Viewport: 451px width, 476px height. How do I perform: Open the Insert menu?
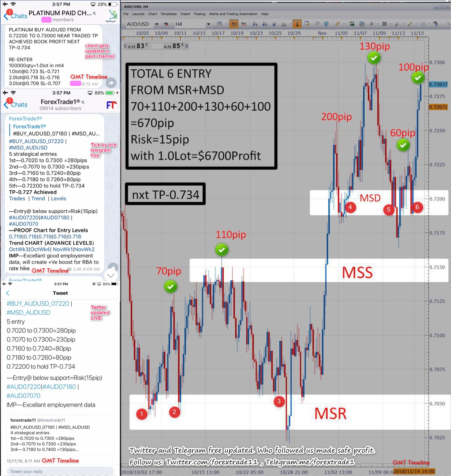185,14
